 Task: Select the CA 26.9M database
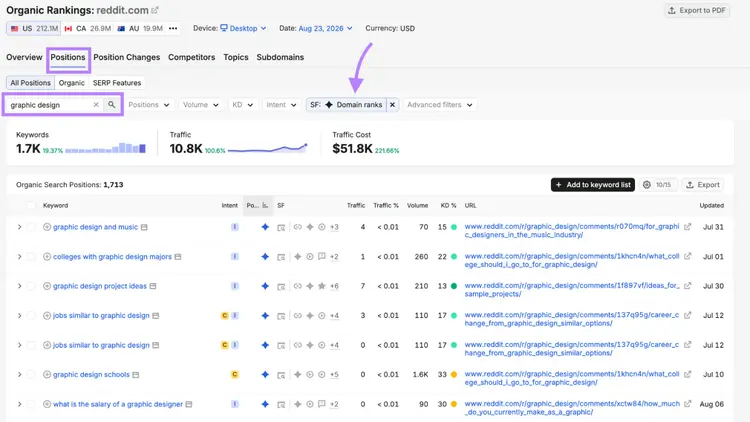point(87,28)
